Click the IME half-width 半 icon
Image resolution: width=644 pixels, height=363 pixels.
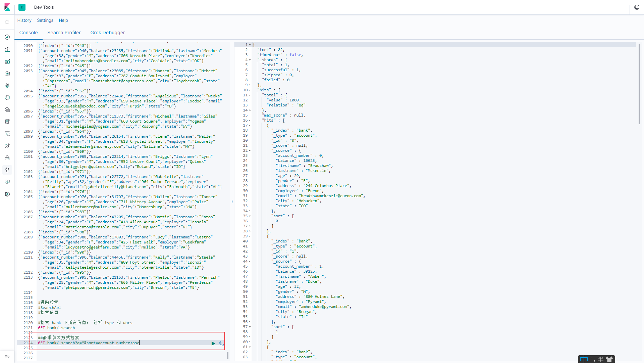click(601, 359)
